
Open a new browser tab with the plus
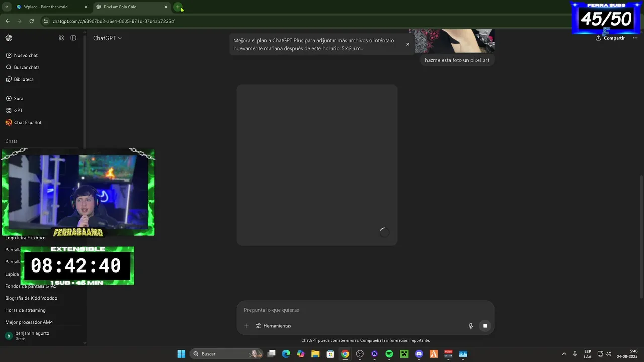point(178,7)
